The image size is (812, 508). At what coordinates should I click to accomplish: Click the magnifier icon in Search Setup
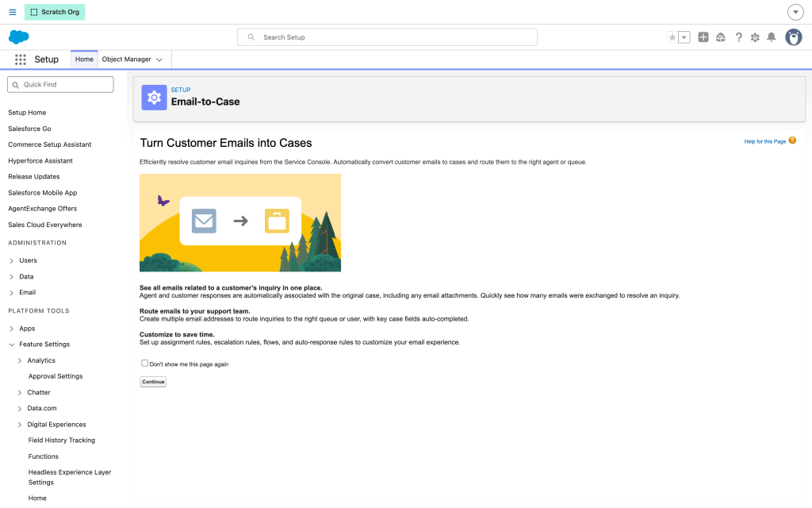point(251,37)
